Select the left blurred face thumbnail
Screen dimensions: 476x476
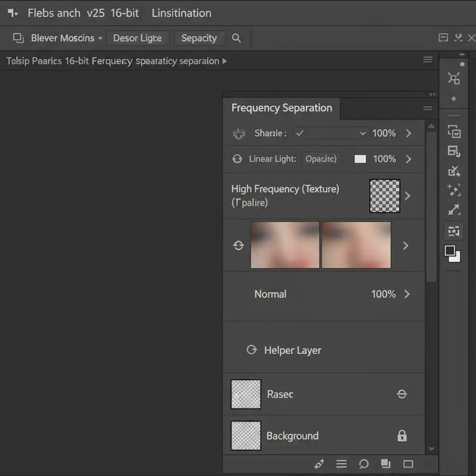(x=285, y=245)
